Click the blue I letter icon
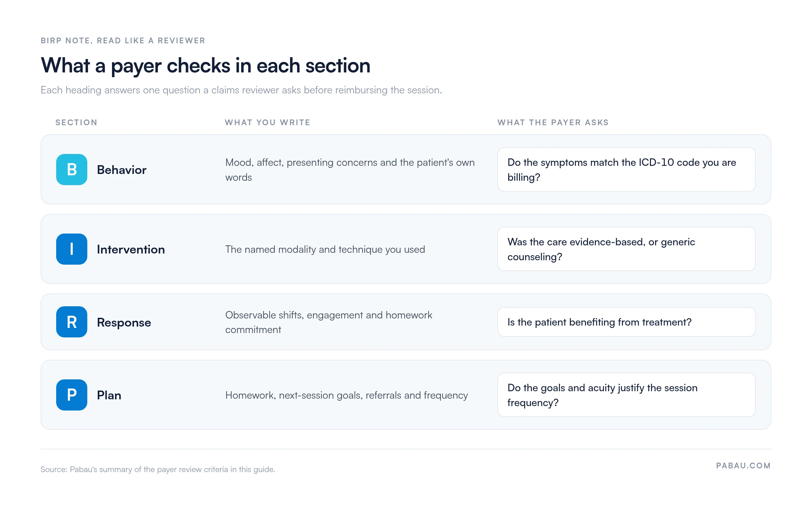 pos(72,249)
